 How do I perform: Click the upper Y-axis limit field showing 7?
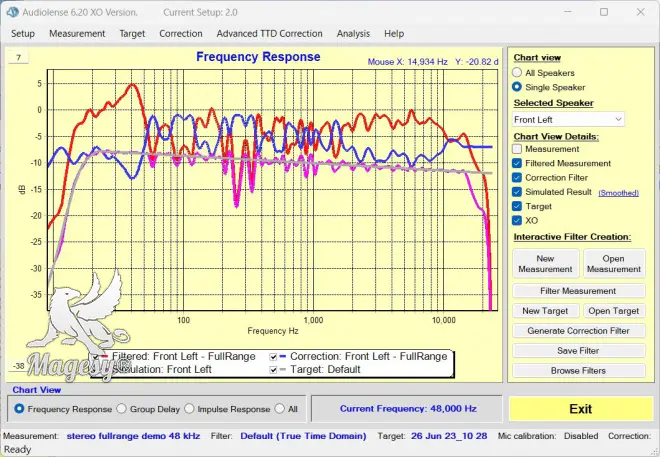(x=19, y=58)
